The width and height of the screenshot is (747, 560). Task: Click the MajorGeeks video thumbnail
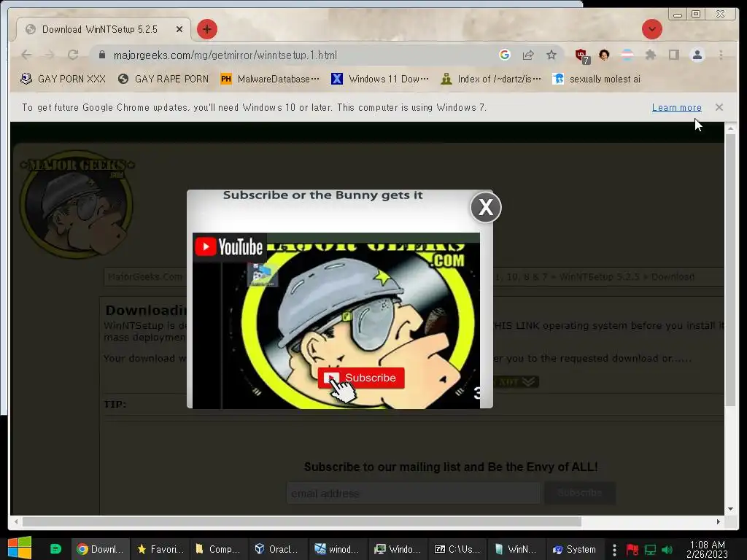(x=336, y=321)
